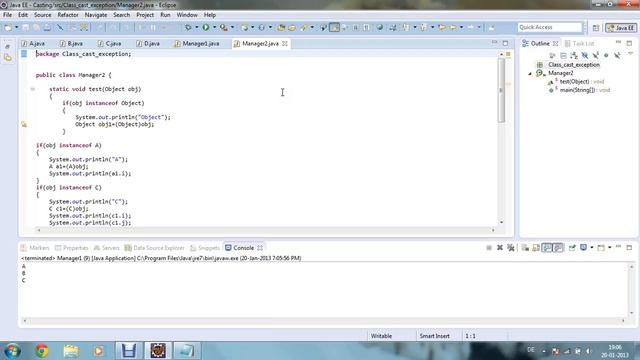Screen dimensions: 640x360
Task: Click the Save disk icon in toolbar
Action: click(25, 27)
